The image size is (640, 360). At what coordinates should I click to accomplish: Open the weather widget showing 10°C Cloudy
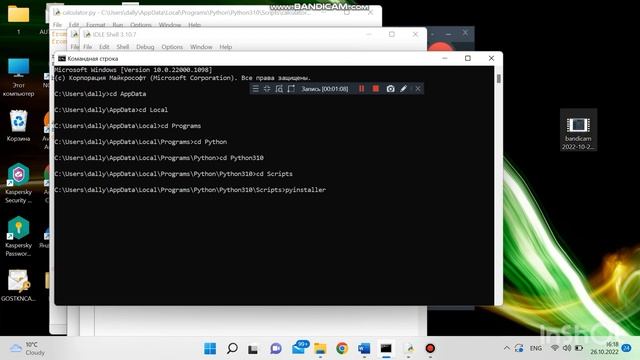[27, 348]
